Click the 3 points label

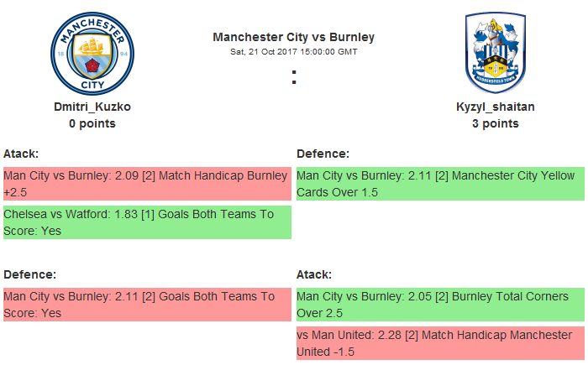point(495,123)
